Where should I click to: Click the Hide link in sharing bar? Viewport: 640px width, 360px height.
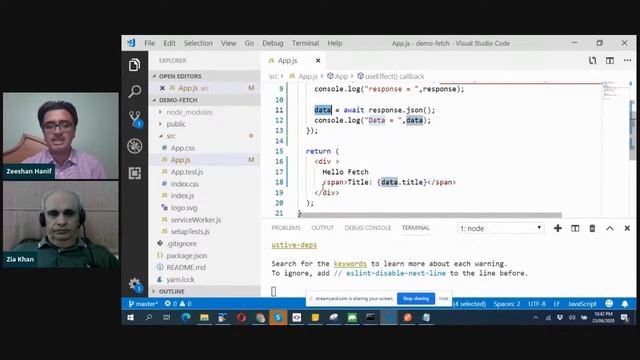pyautogui.click(x=443, y=298)
